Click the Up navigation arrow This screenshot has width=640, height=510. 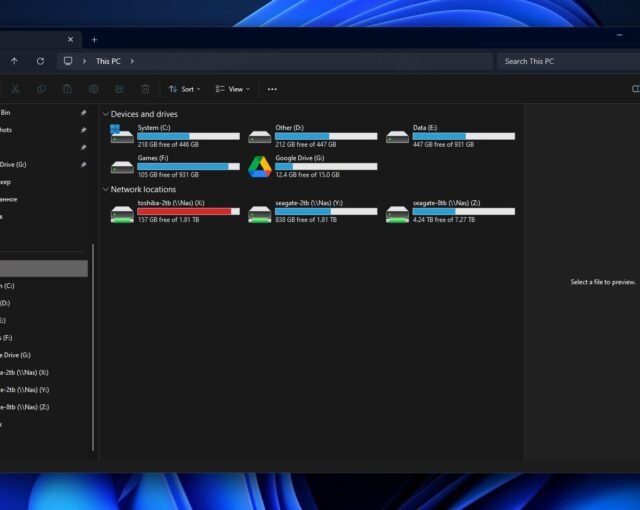pos(14,61)
